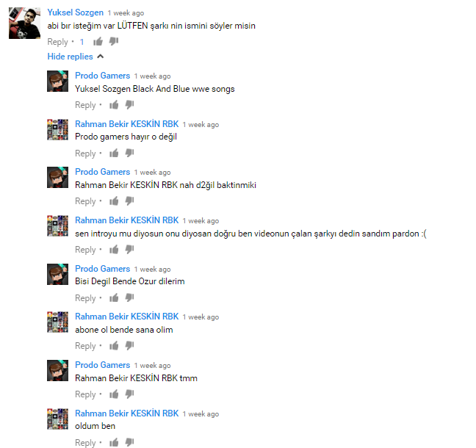Dislike Yuksel Sozgen's top comment
Screen dimensions: 476x448
click(x=114, y=42)
